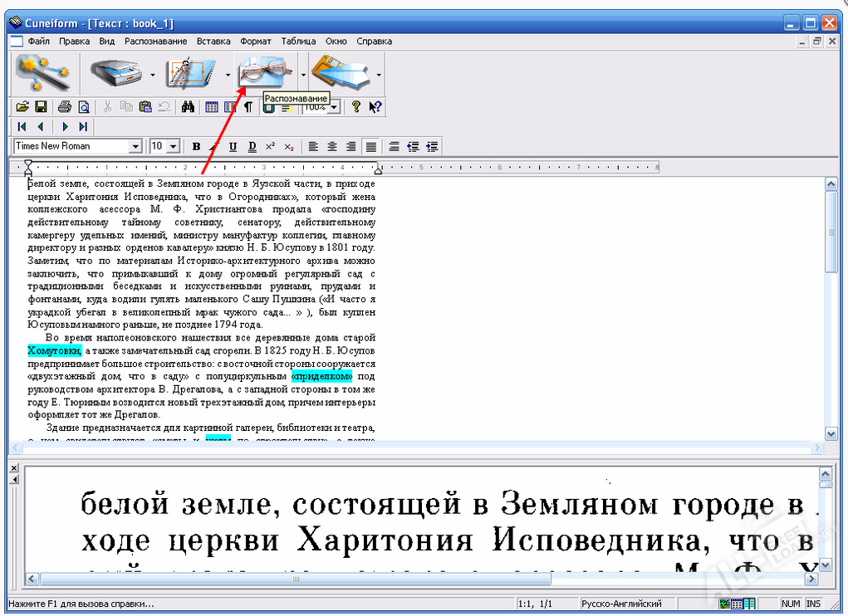Click the floppy and paper plane save icon
Screen dimensions: 848x616
click(341, 75)
